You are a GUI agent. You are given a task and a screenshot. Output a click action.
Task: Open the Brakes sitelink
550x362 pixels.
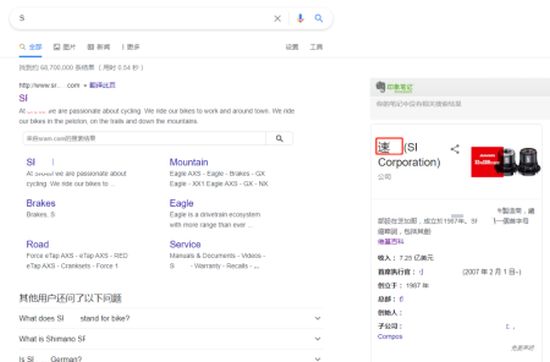coord(41,203)
